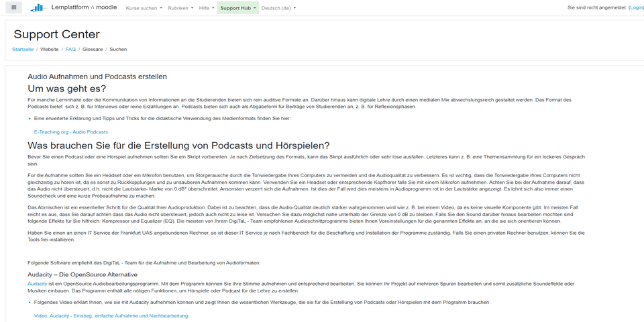Open the Audacity link in paragraph
The height and width of the screenshot is (322, 644).
point(38,284)
